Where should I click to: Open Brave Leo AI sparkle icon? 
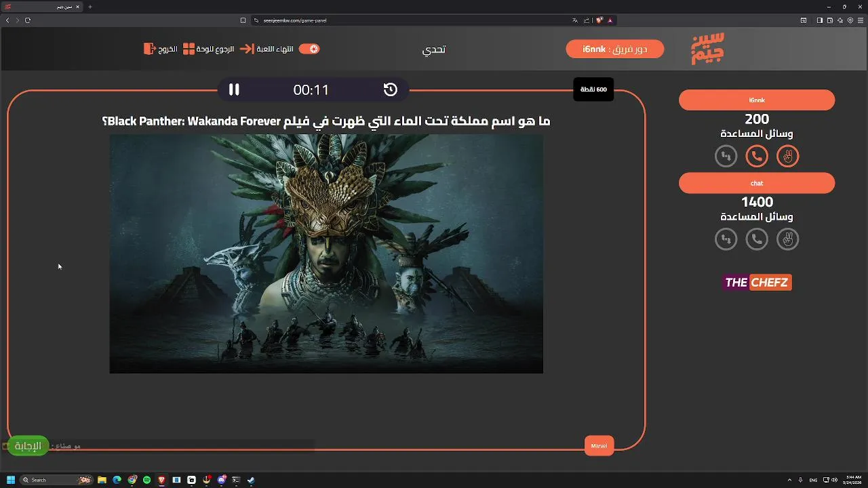(840, 20)
